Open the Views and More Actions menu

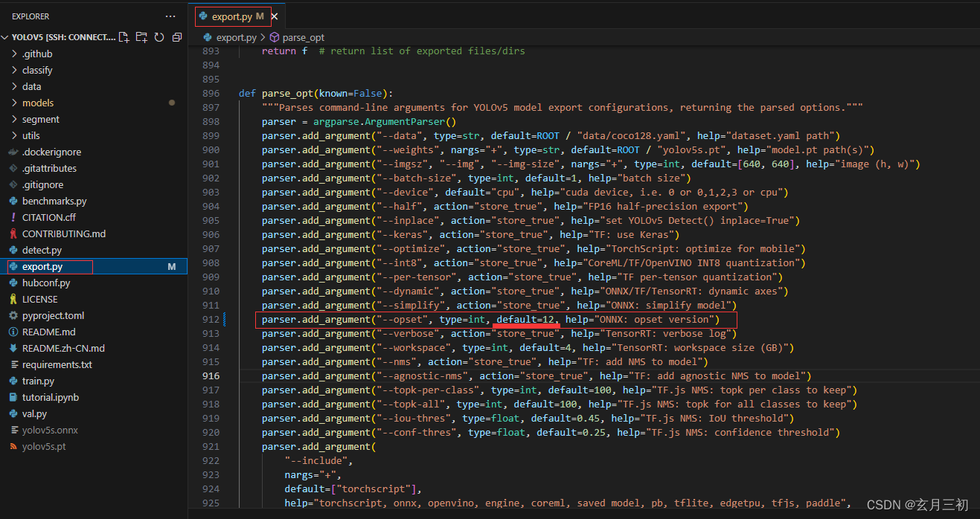click(170, 16)
